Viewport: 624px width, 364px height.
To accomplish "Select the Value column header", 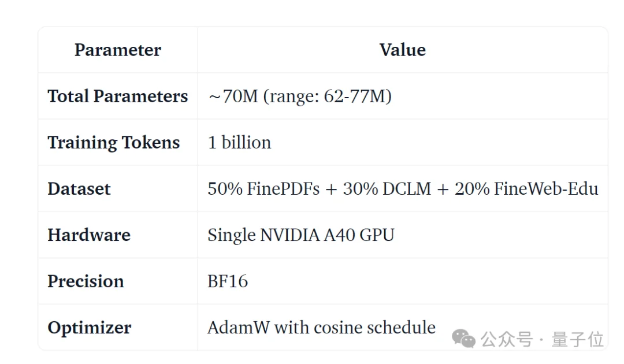I will [403, 50].
